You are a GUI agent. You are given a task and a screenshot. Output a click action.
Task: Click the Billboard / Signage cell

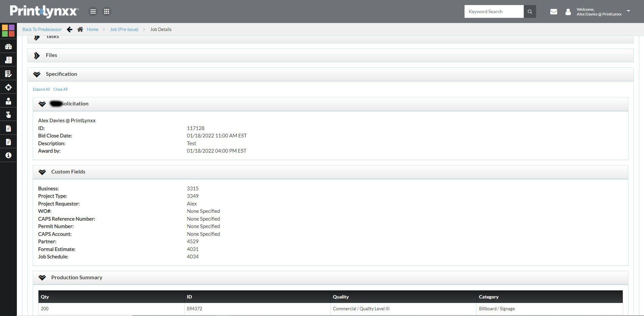550,309
